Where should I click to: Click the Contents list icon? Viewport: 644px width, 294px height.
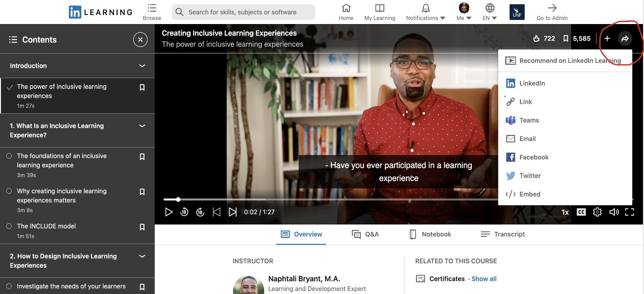pos(13,40)
